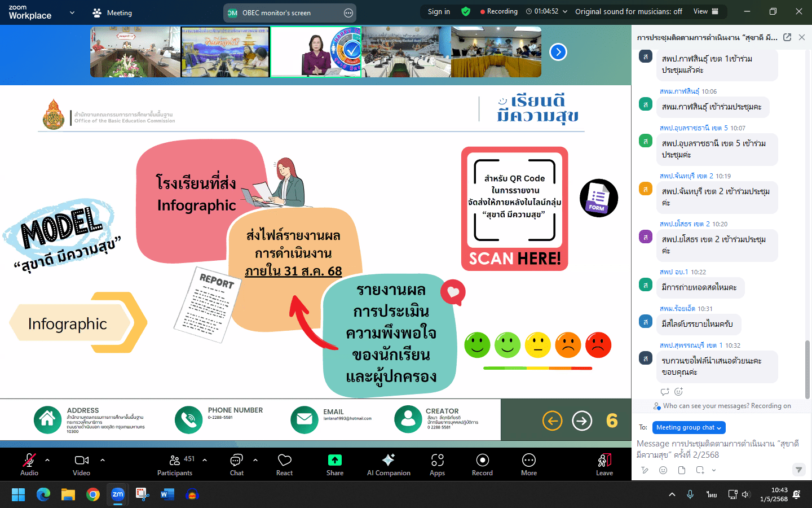Image resolution: width=812 pixels, height=508 pixels.
Task: Click the Recording indicator
Action: [x=499, y=11]
